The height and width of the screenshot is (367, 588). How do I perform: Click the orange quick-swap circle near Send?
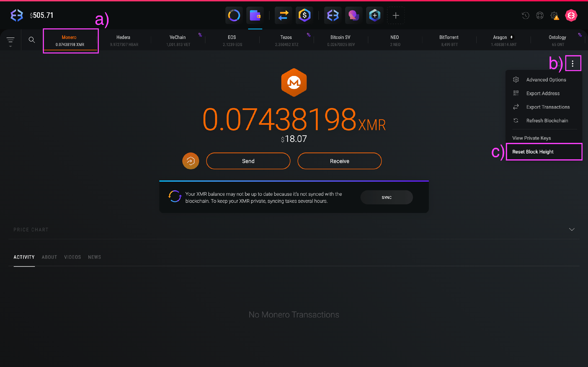pyautogui.click(x=191, y=161)
